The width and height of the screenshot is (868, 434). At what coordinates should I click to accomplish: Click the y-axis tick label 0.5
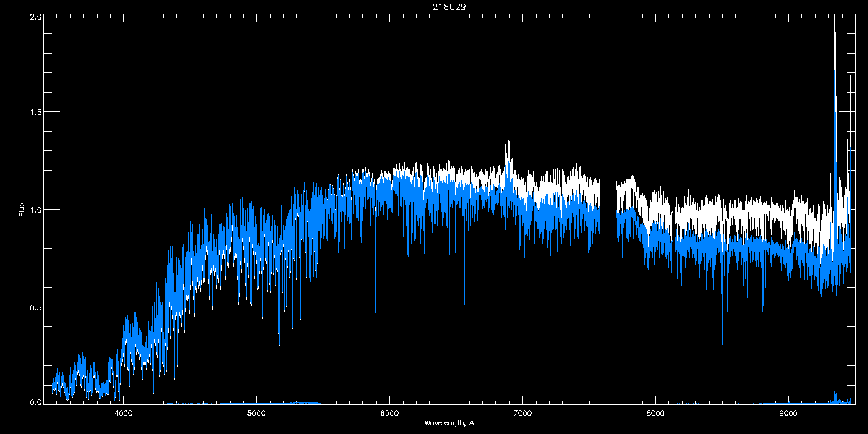(35, 307)
